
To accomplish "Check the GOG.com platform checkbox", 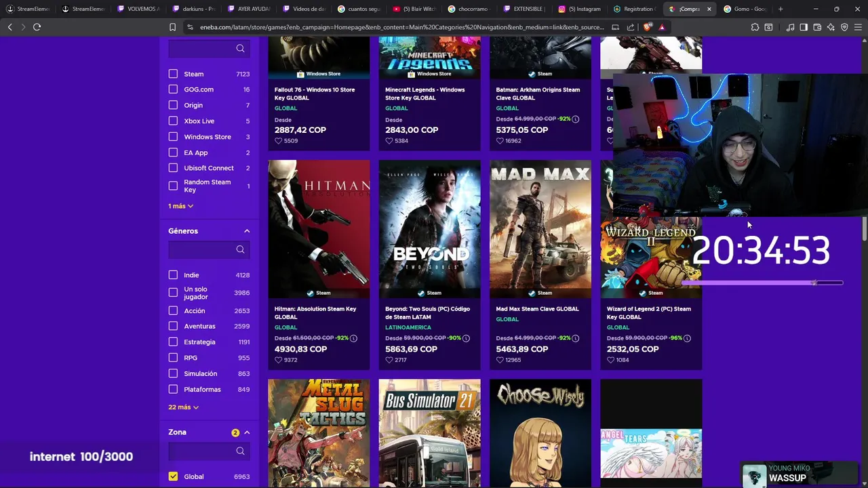I will [173, 89].
